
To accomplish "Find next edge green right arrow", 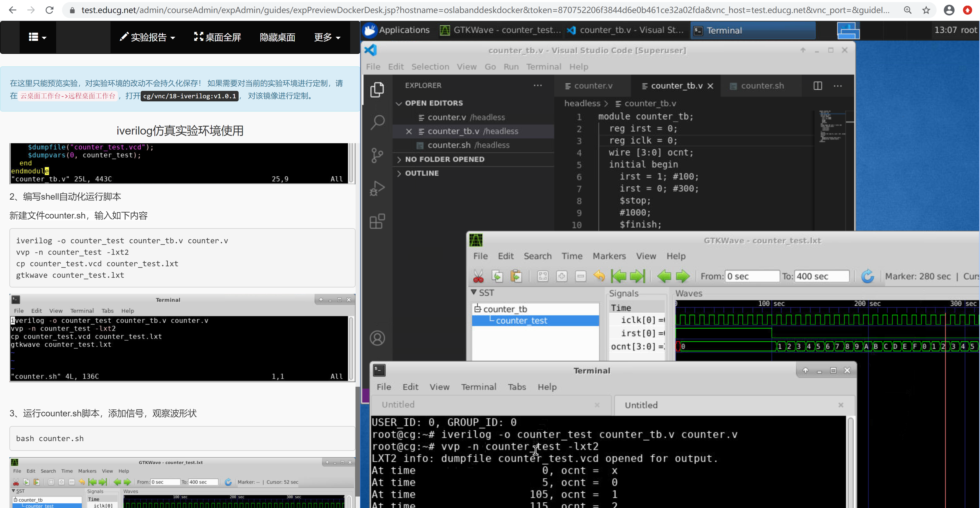I will tap(682, 276).
